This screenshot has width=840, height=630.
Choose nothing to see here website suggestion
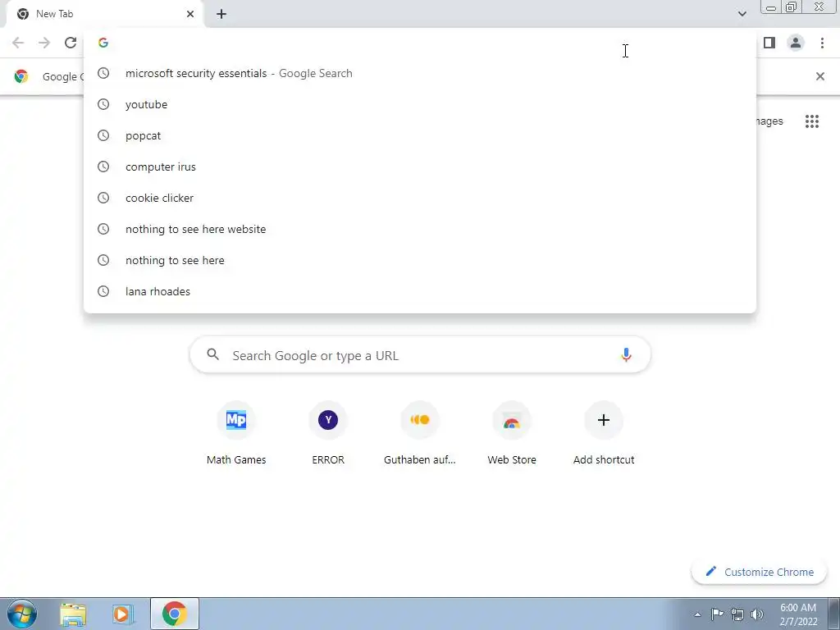coord(420,230)
